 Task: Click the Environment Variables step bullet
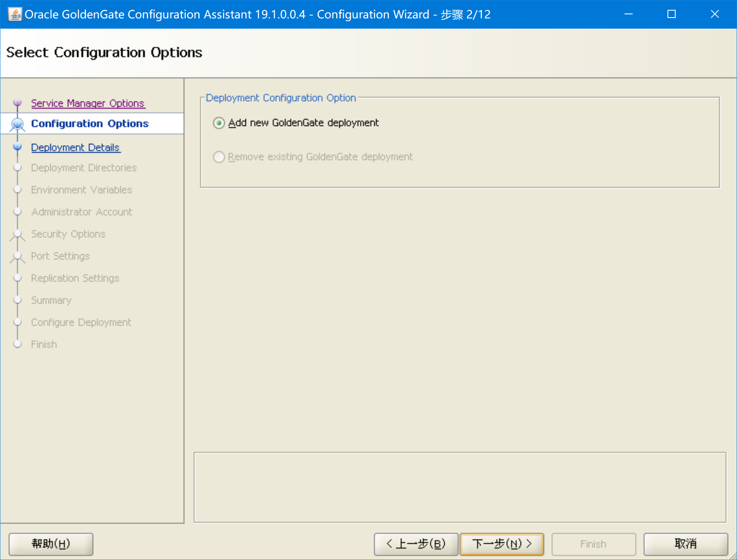(18, 189)
